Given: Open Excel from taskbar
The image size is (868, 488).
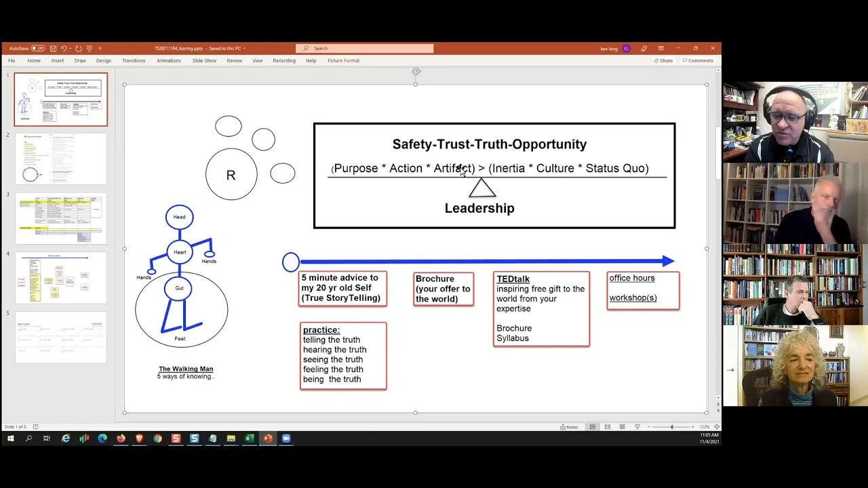Looking at the screenshot, I should click(249, 439).
